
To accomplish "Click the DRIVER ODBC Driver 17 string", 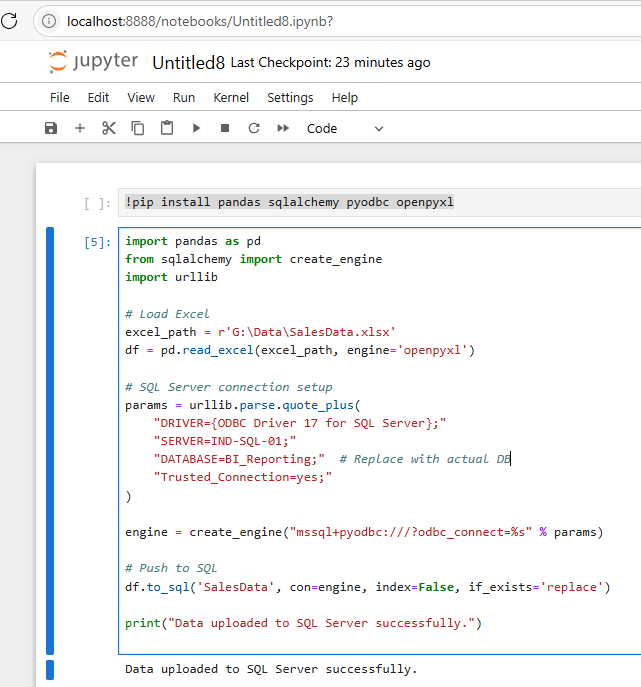I will tap(300, 423).
